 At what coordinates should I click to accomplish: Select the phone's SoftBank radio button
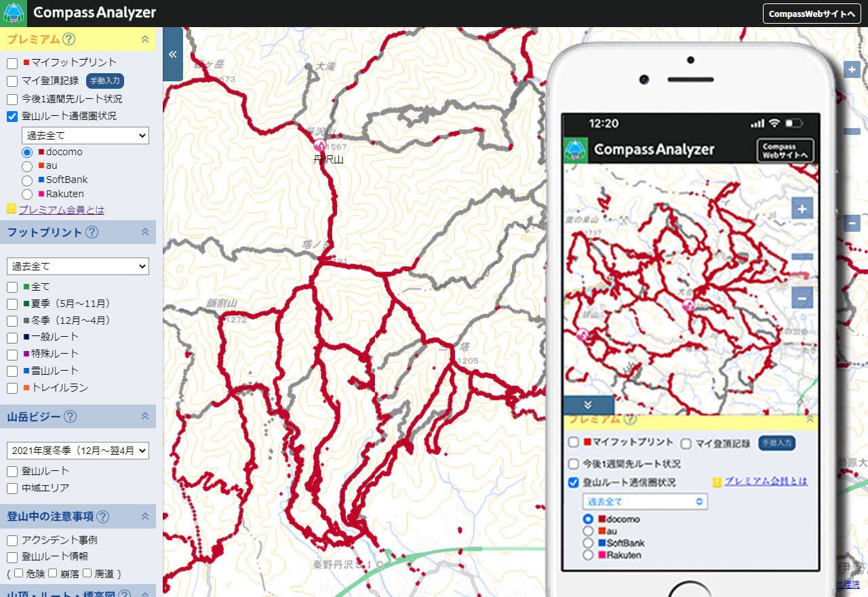(x=588, y=543)
